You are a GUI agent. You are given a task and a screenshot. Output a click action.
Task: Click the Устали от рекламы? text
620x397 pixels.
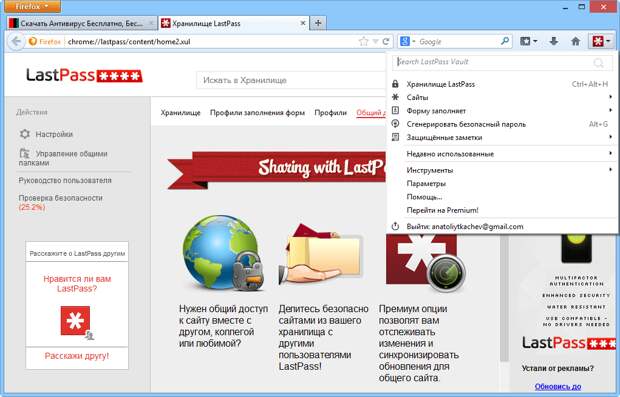point(558,368)
